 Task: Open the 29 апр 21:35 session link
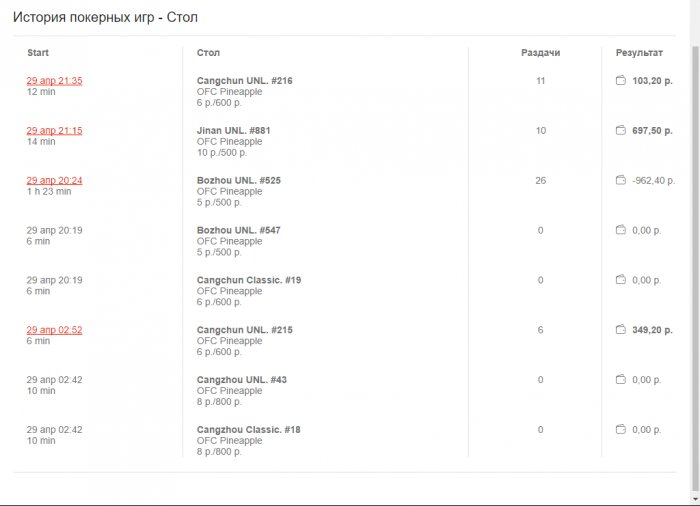coord(54,81)
